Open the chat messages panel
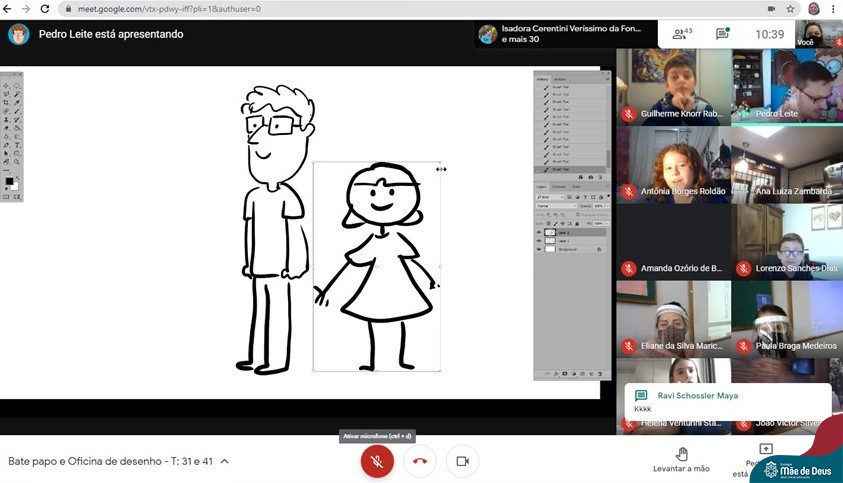The height and width of the screenshot is (483, 843). 722,34
